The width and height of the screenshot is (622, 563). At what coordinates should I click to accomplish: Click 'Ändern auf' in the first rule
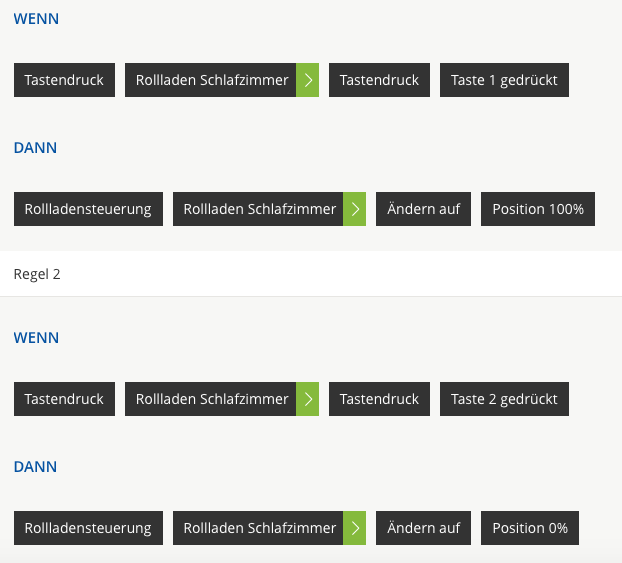click(423, 209)
